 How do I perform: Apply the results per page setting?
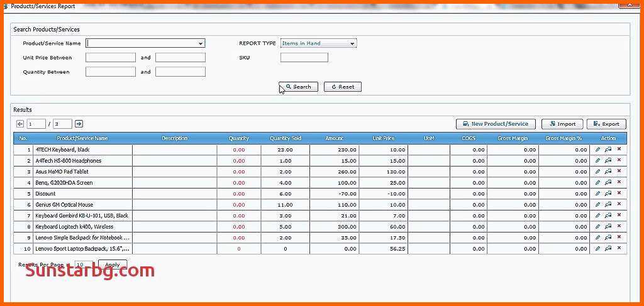click(x=113, y=265)
